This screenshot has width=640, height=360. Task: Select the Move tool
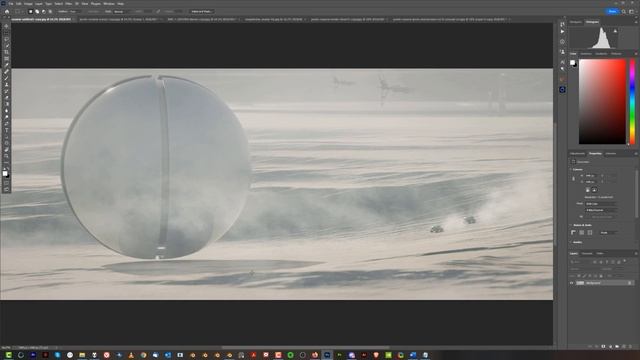pyautogui.click(x=6, y=26)
